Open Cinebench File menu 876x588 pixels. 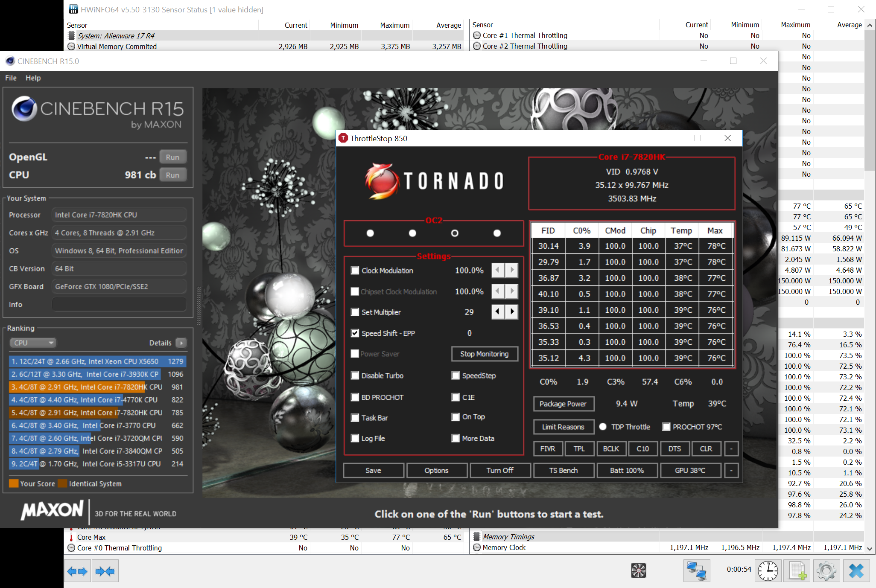pos(11,78)
